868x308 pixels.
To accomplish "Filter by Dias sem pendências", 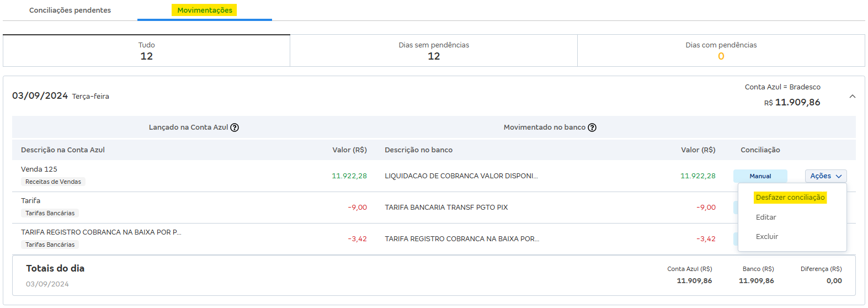I will pos(434,51).
